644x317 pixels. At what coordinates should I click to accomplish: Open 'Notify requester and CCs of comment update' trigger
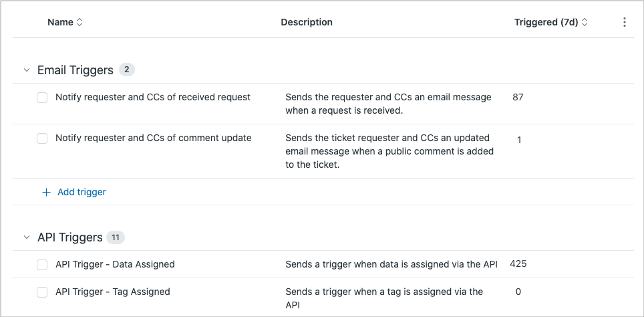(153, 138)
